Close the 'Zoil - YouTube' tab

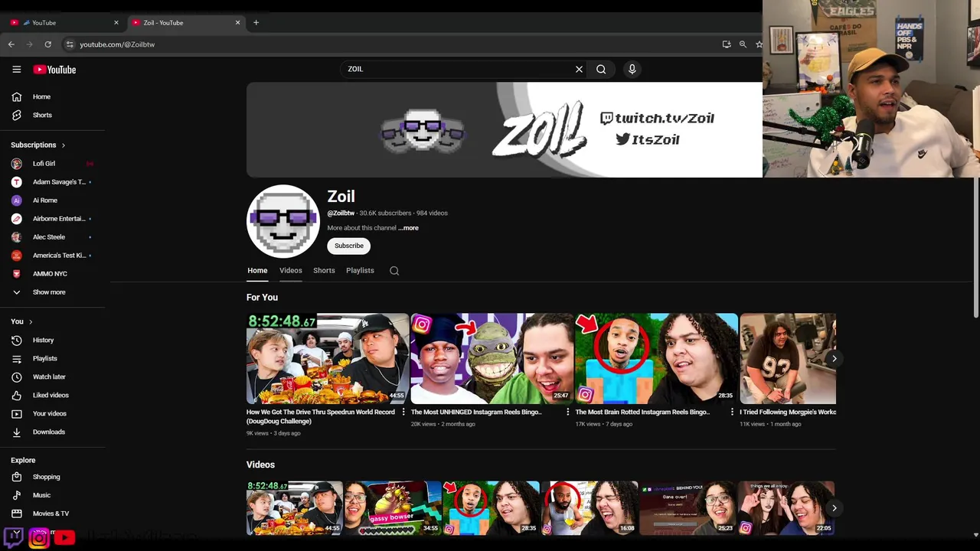[x=237, y=22]
